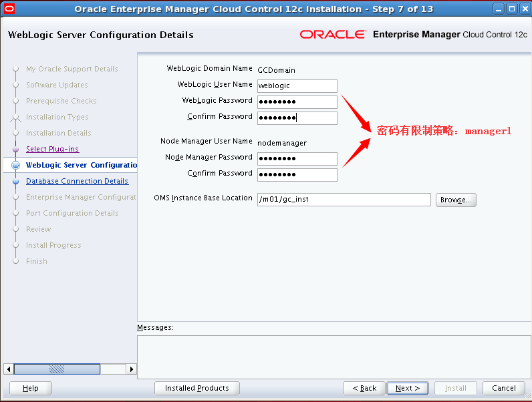This screenshot has height=402, width=532.
Task: Minimize the installer window
Action: point(499,9)
